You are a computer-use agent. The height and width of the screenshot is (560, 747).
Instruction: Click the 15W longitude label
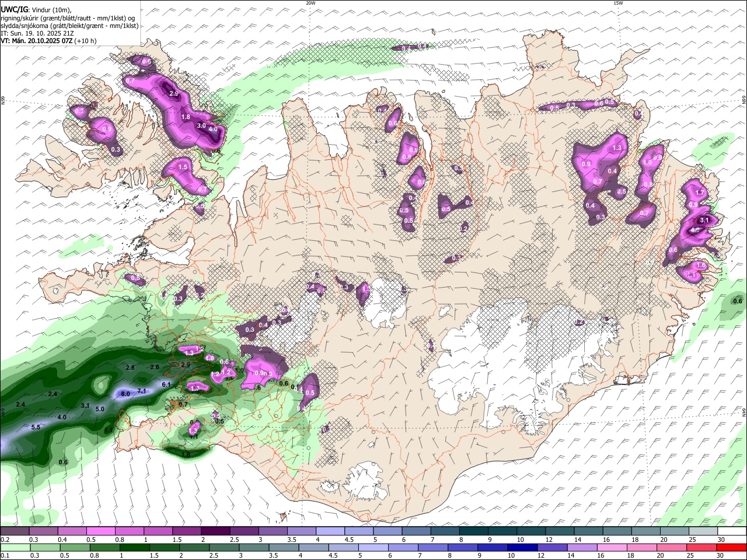618,3
